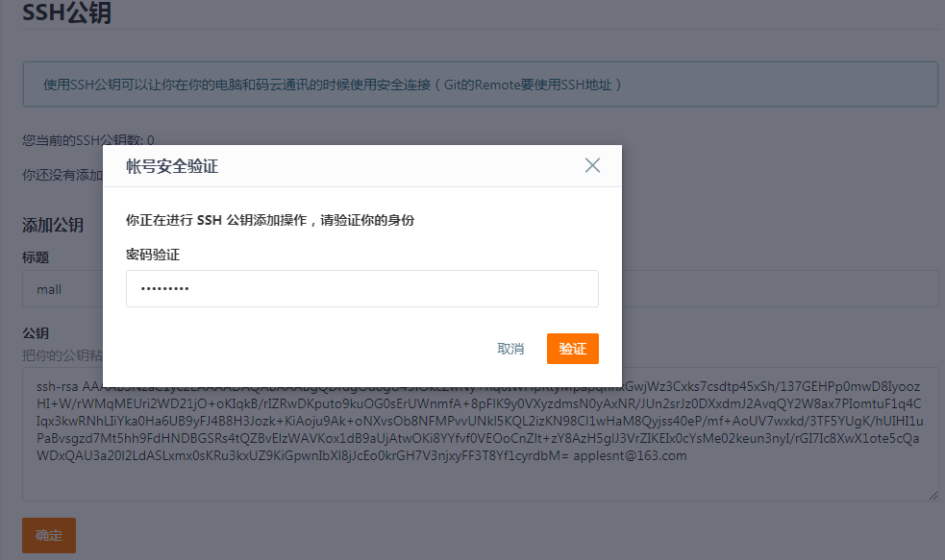The image size is (945, 560).
Task: Click the blue SSH info notice banner
Action: pyautogui.click(x=480, y=85)
